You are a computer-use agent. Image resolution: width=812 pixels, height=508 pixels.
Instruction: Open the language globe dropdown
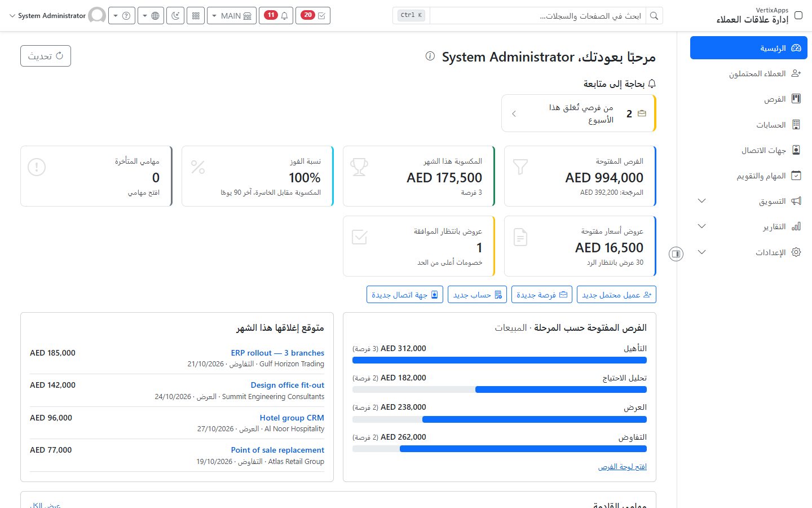151,16
